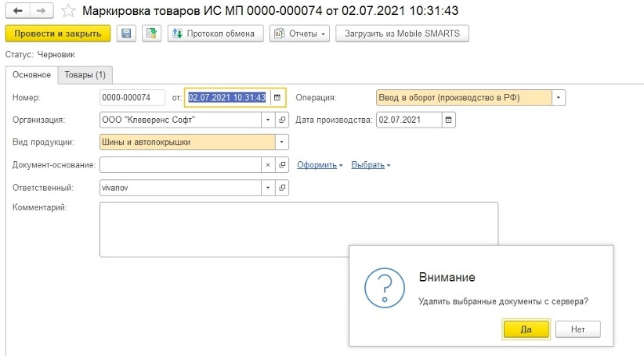Expand the Операция dropdown list
The width and height of the screenshot is (644, 356).
(x=559, y=98)
